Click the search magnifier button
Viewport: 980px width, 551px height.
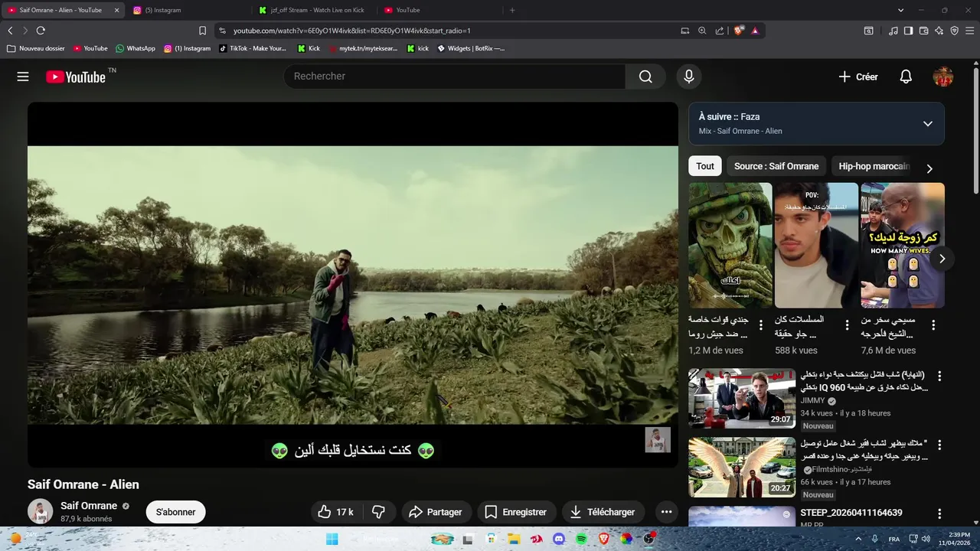click(x=645, y=77)
